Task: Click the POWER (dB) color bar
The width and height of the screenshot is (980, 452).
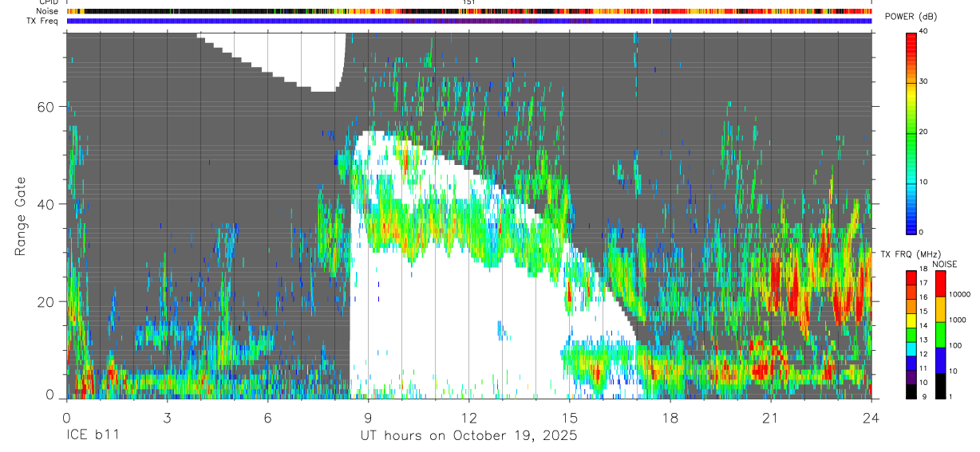Action: click(x=911, y=132)
